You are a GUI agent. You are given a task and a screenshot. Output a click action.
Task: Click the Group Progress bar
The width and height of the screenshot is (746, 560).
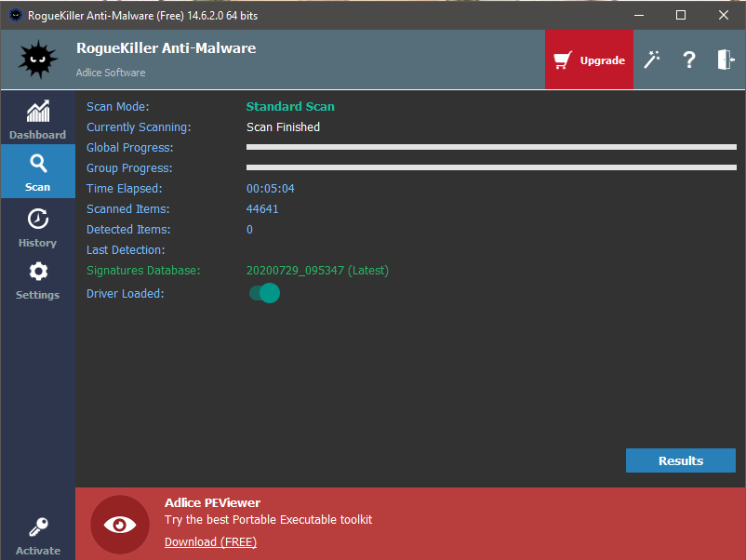(491, 167)
